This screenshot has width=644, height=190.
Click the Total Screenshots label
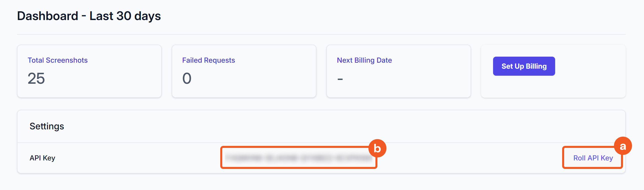click(x=58, y=60)
